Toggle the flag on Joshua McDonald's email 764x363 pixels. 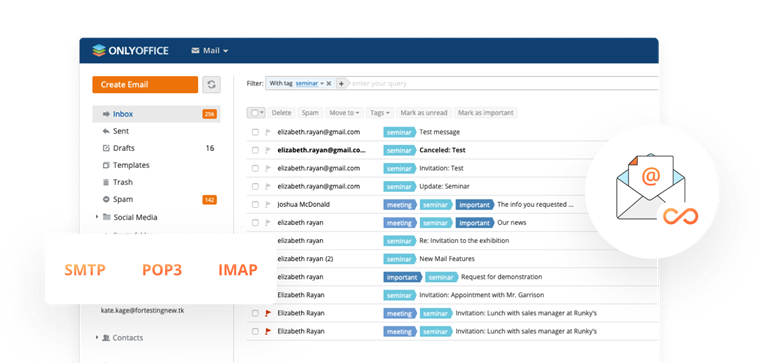tap(267, 205)
